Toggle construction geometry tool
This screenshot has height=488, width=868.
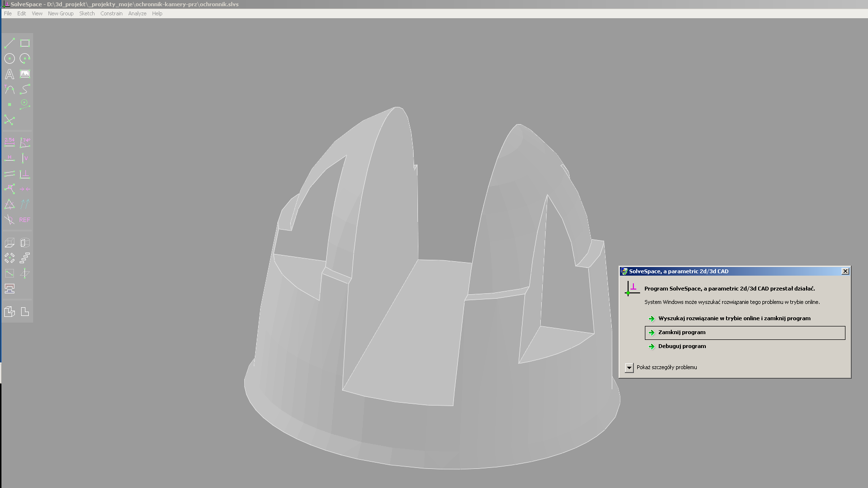pyautogui.click(x=25, y=105)
